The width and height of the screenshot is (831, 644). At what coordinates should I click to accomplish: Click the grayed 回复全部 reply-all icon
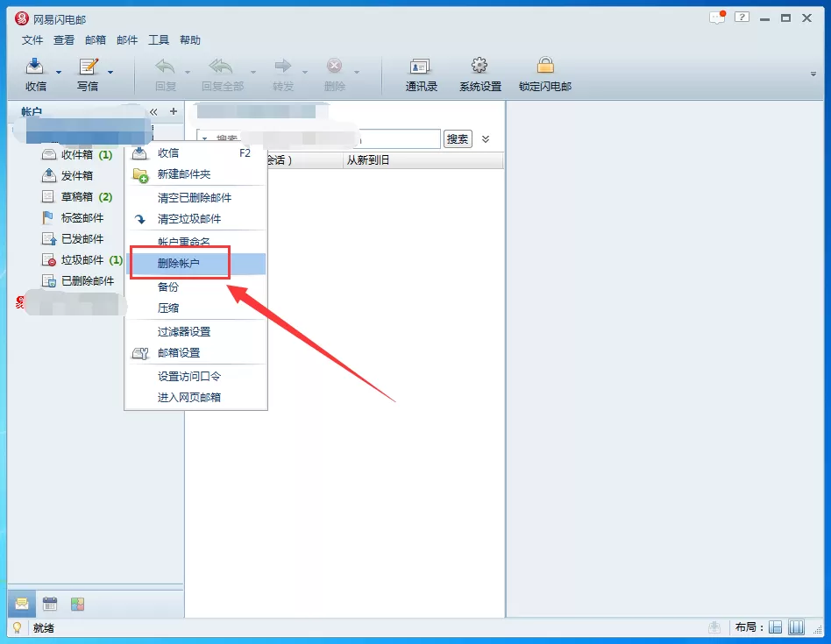(x=222, y=67)
